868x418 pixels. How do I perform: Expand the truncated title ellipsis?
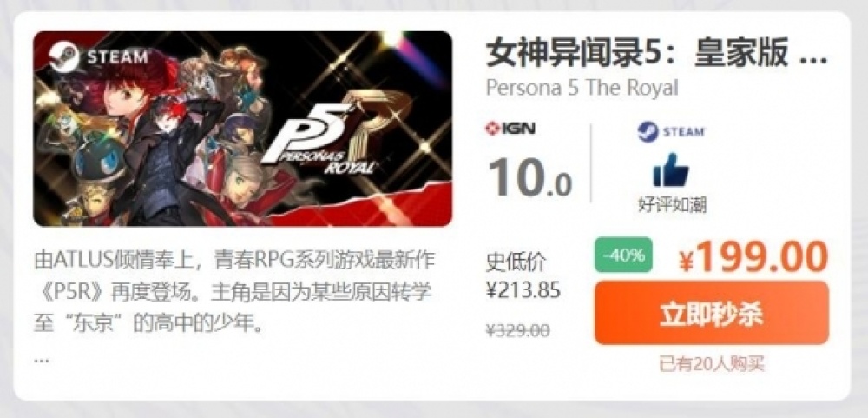click(x=814, y=57)
